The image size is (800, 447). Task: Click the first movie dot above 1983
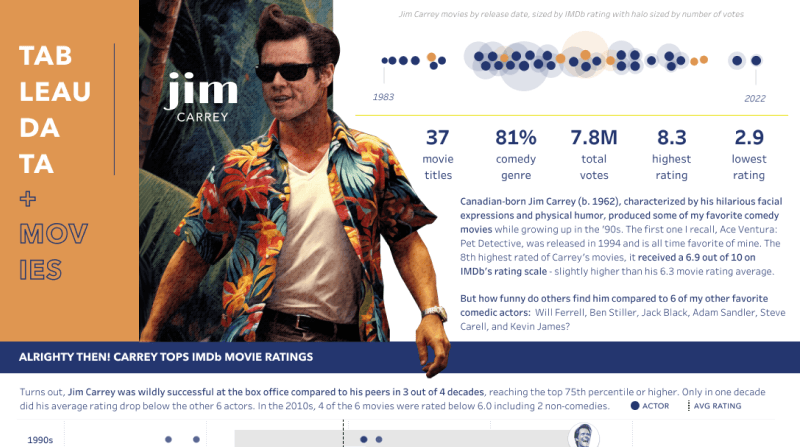point(385,61)
